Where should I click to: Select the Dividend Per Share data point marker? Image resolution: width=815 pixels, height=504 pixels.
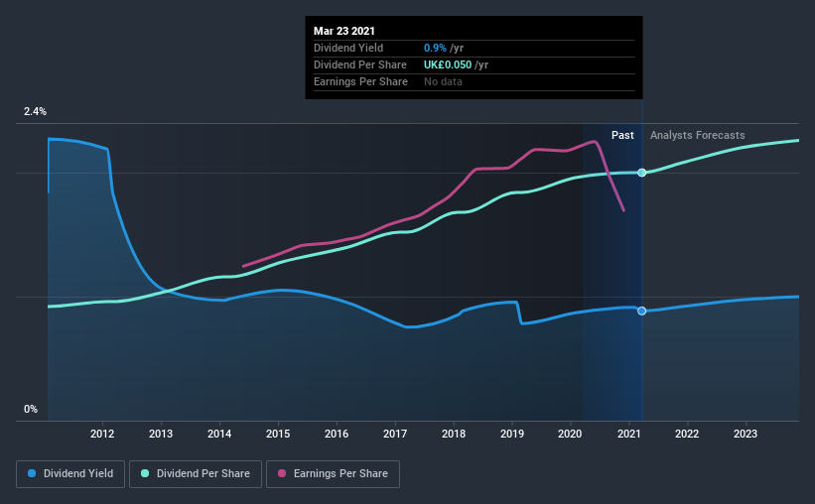pos(642,173)
